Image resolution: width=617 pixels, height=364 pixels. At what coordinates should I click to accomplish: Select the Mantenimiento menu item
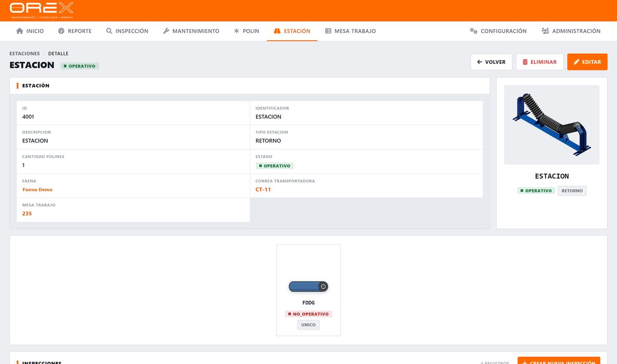tap(191, 31)
